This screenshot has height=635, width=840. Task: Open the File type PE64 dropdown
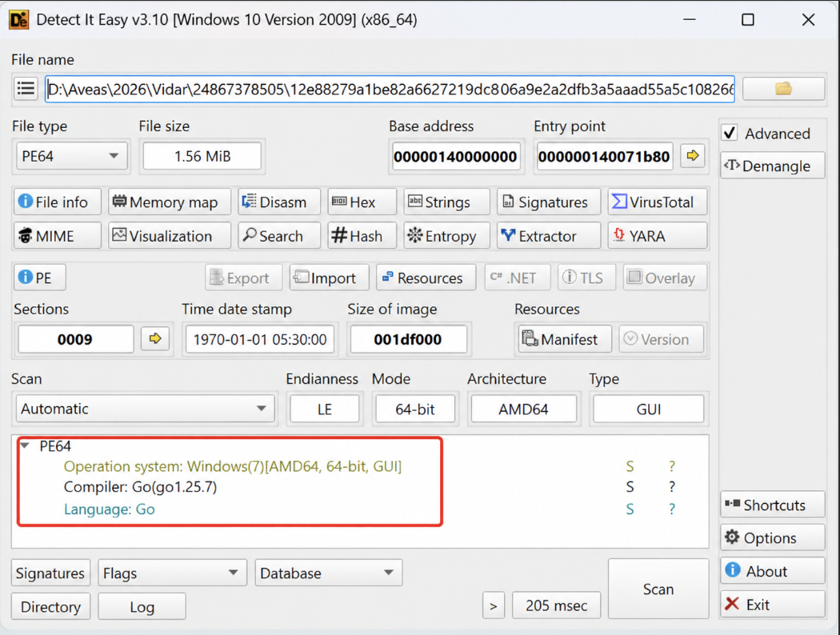(x=72, y=156)
